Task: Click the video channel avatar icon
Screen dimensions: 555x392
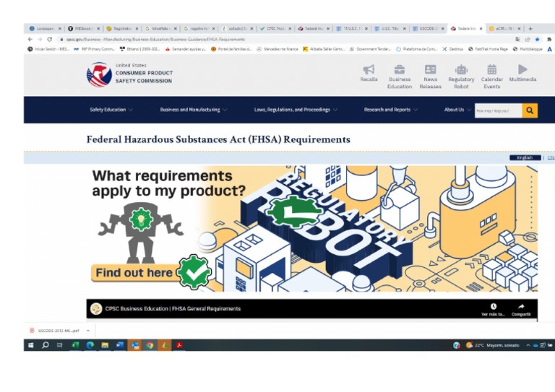Action: coord(96,308)
